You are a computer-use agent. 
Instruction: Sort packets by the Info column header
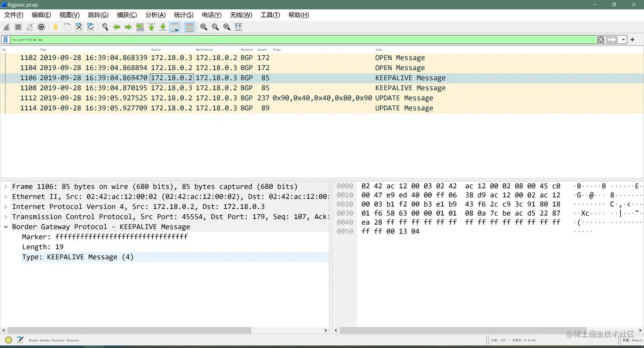tap(508, 50)
